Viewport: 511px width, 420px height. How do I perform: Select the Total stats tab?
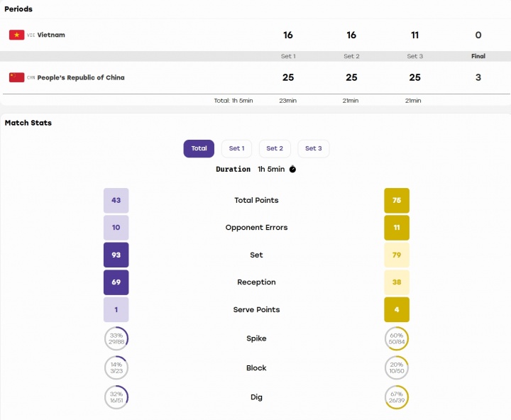(x=199, y=148)
